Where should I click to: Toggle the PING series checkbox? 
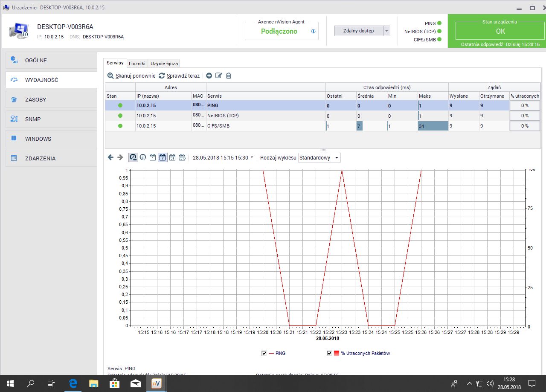pyautogui.click(x=264, y=353)
